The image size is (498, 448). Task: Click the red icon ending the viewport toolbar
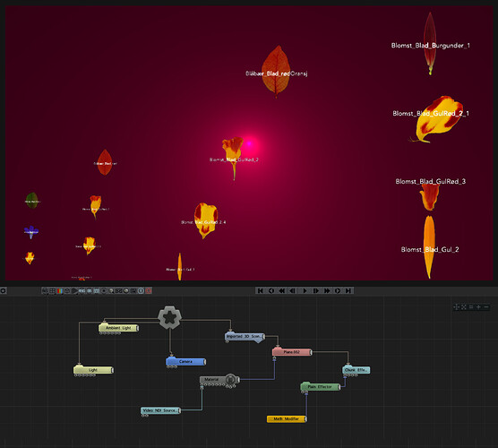click(149, 290)
